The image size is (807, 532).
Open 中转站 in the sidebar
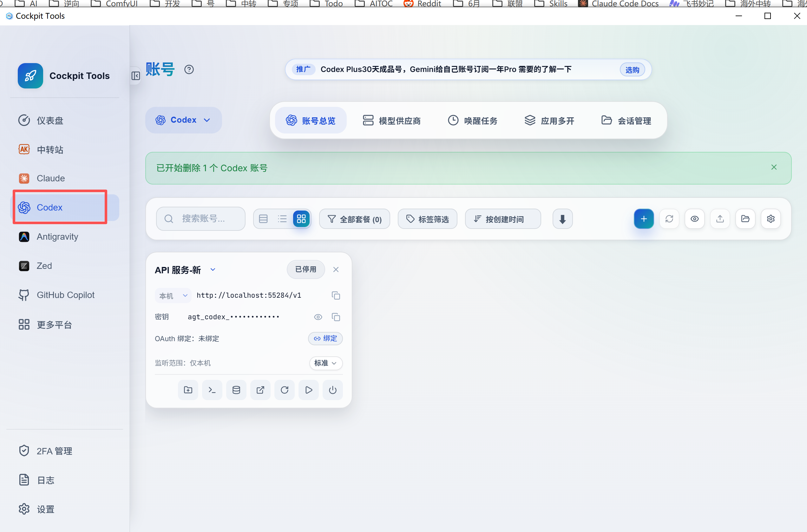tap(64, 150)
